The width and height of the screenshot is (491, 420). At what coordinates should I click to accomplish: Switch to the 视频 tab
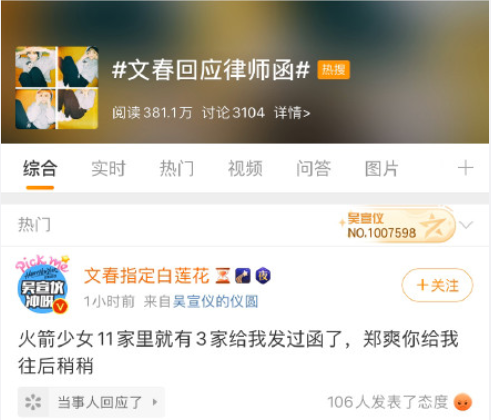pos(245,168)
